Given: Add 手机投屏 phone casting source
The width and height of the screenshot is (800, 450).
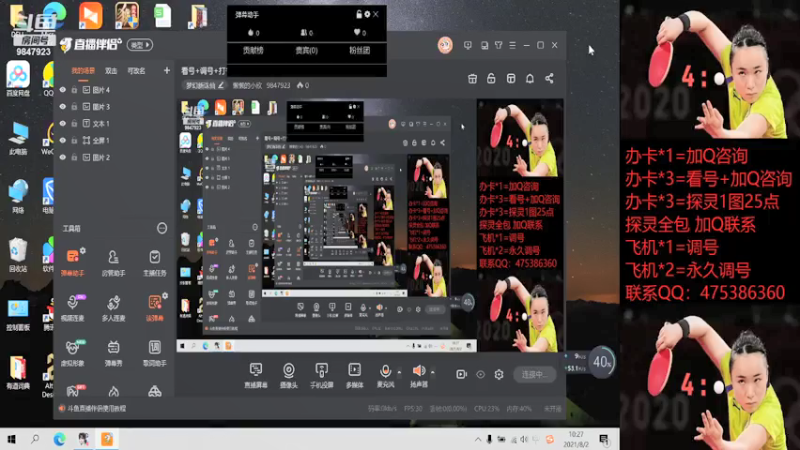Looking at the screenshot, I should (x=321, y=375).
